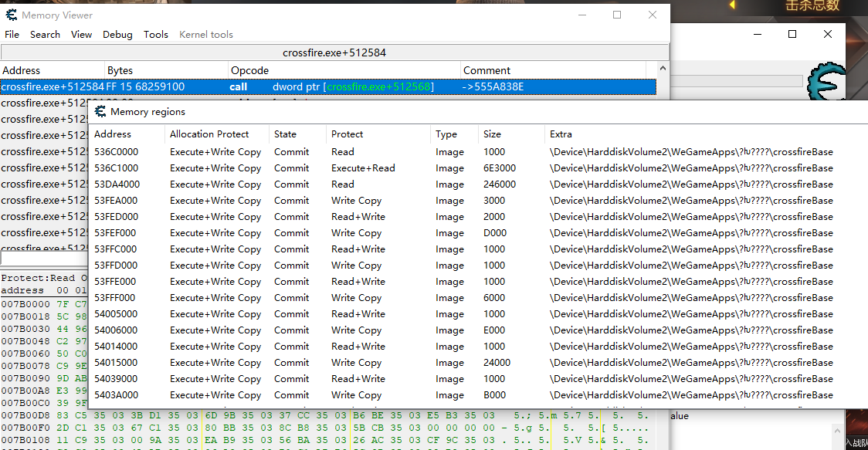Image resolution: width=868 pixels, height=450 pixels.
Task: Click the Comment column header in disassembler
Action: click(554, 70)
